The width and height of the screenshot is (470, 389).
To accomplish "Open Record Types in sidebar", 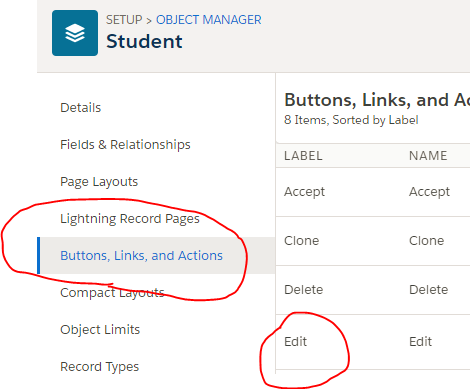I will [x=99, y=367].
